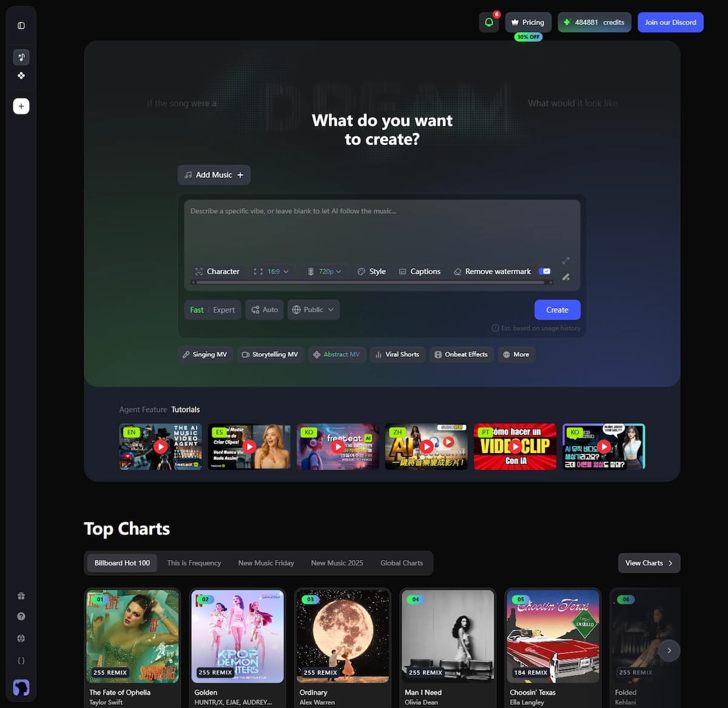Expand the 16:9 aspect ratio dropdown
Screen dimensions: 728x708
tap(271, 271)
